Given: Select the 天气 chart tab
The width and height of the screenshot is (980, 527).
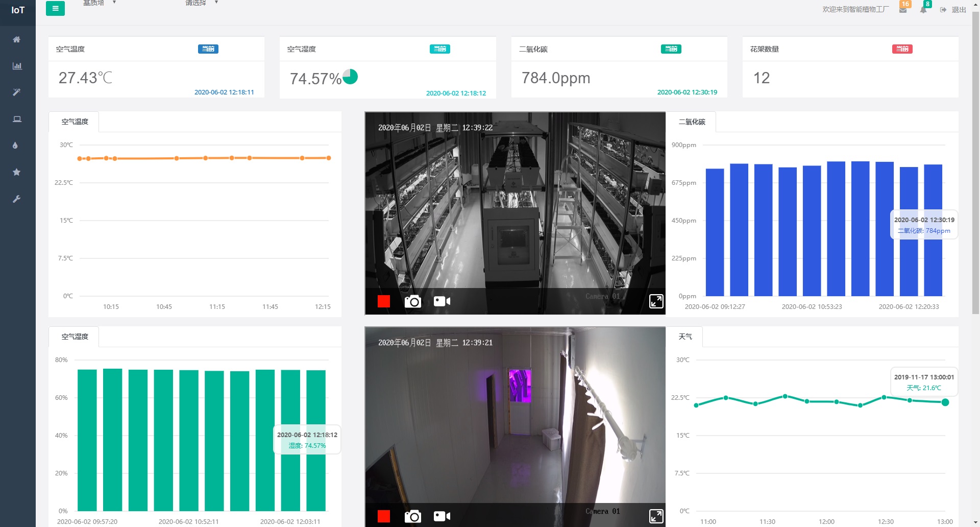Looking at the screenshot, I should 685,337.
